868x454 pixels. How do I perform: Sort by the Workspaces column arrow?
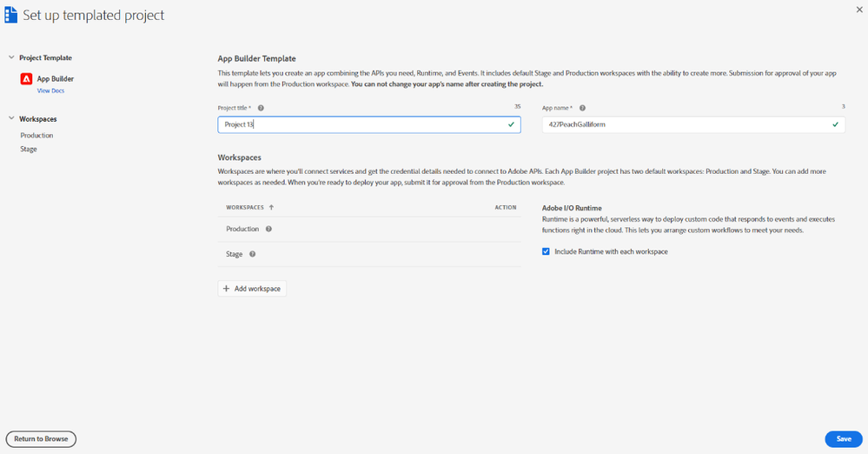pyautogui.click(x=272, y=208)
